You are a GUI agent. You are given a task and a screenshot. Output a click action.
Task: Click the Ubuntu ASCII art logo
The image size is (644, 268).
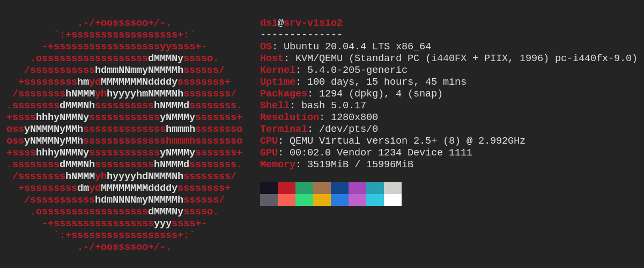pos(124,135)
